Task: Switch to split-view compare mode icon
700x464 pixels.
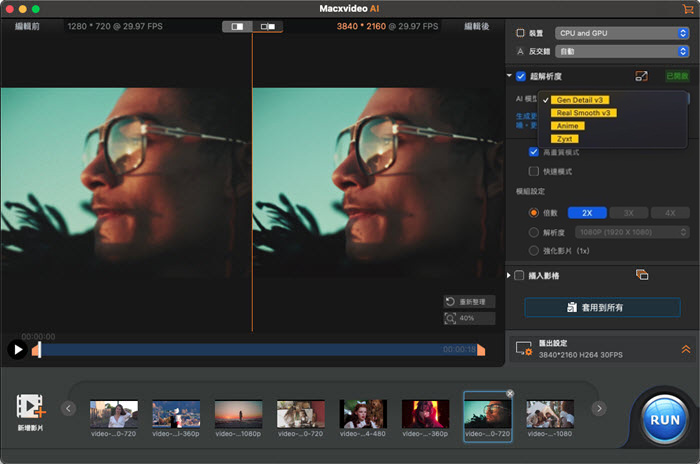Action: pyautogui.click(x=237, y=26)
